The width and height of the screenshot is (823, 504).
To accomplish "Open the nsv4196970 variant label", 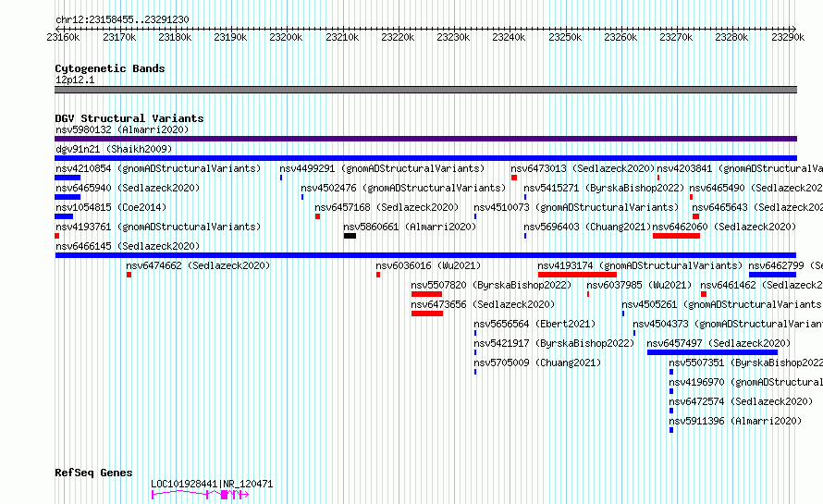I will click(x=746, y=382).
